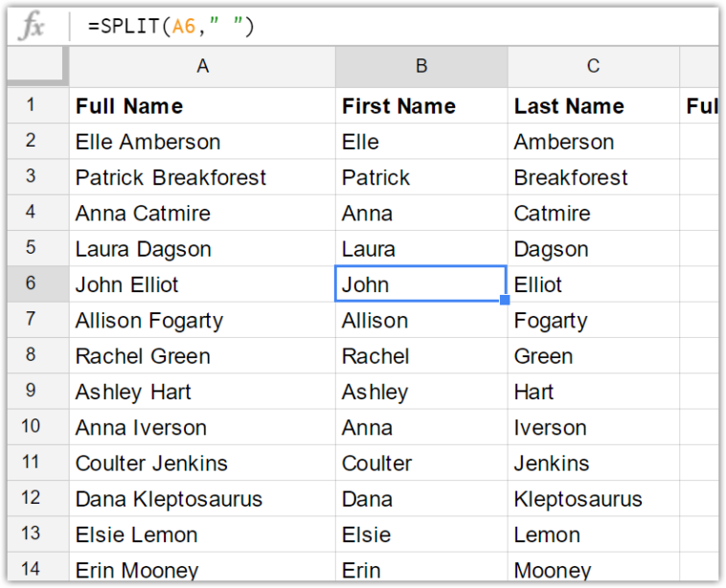Screen dimensions: 726x588
Task: Click the cell with first name Coulter
Action: coord(420,464)
